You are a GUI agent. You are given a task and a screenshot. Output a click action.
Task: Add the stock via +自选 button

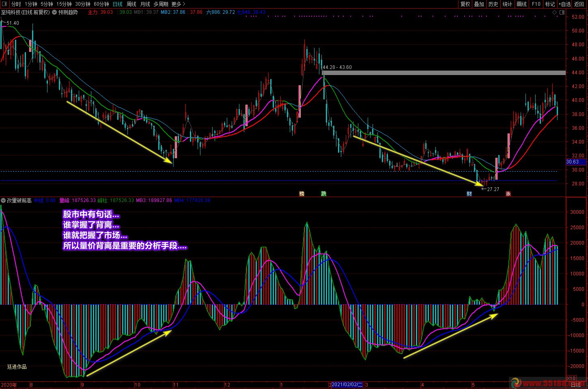564,4
